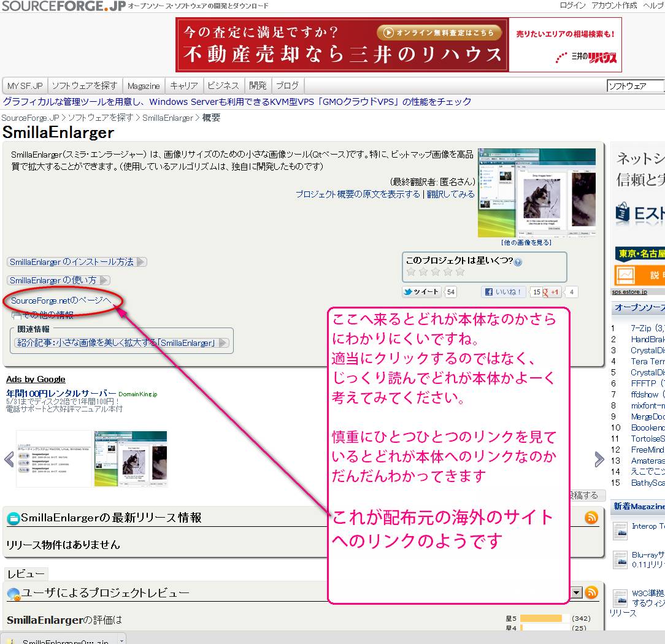The image size is (665, 644).
Task: Click the sps.estore.jp ad link
Action: (629, 292)
